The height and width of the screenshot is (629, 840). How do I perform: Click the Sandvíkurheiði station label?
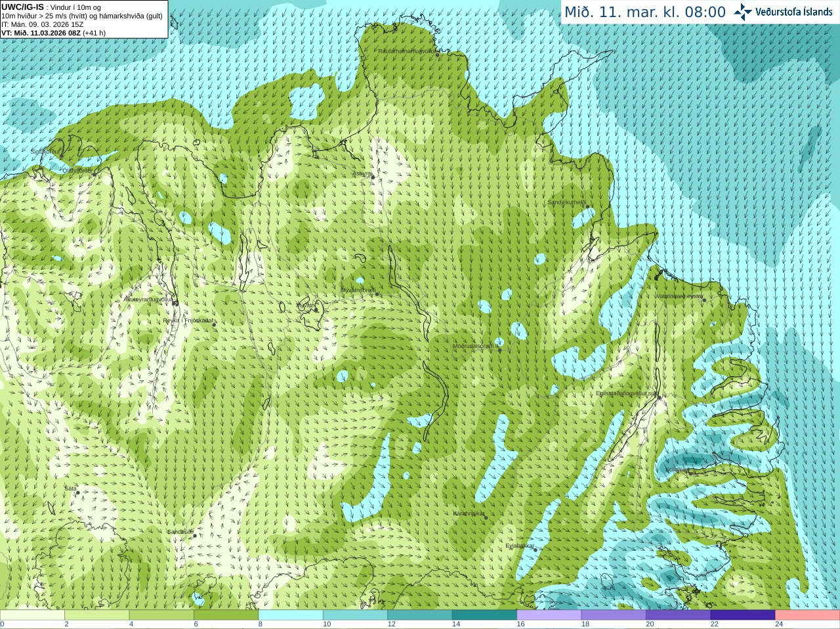[567, 202]
